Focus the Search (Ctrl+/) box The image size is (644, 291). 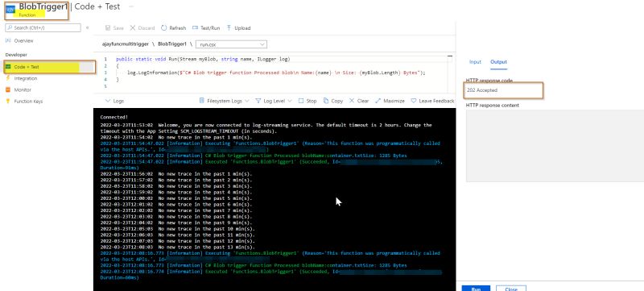pos(43,28)
